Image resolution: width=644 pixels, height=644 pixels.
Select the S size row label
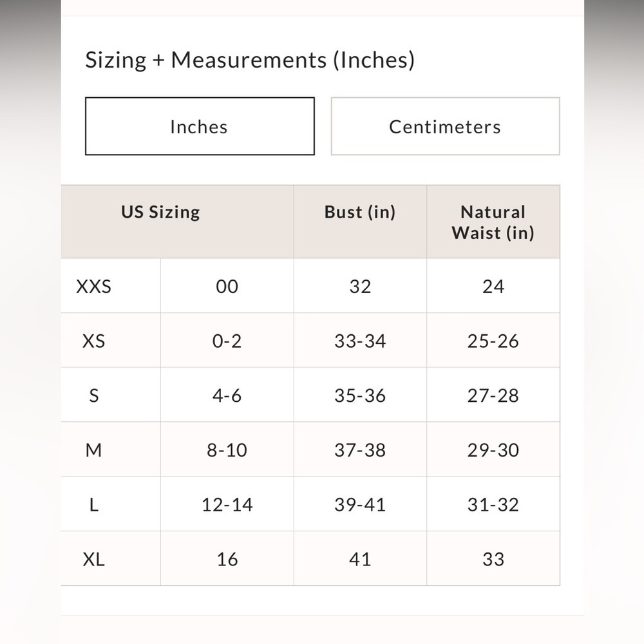click(93, 395)
